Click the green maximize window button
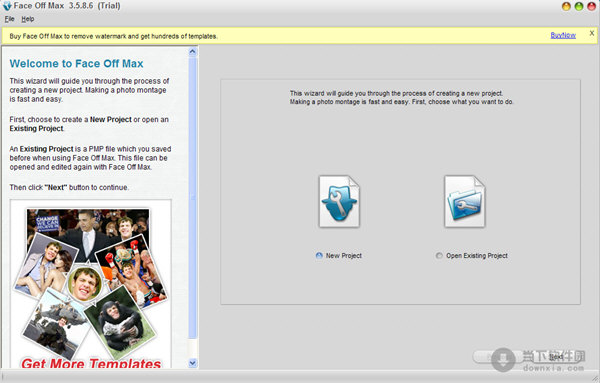Screen dimensions: 600x383 (579, 6)
